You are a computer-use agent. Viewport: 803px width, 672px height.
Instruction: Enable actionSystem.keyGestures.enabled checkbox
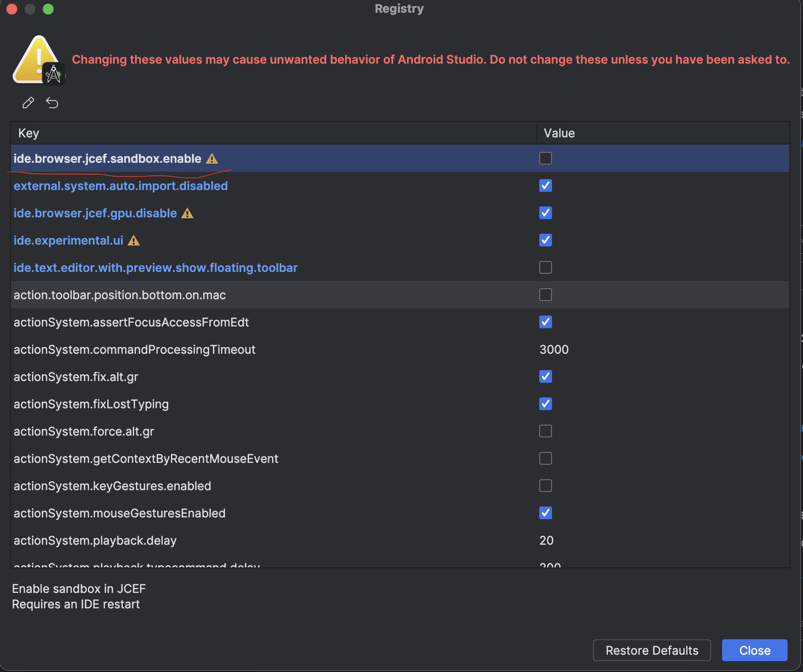pyautogui.click(x=545, y=486)
